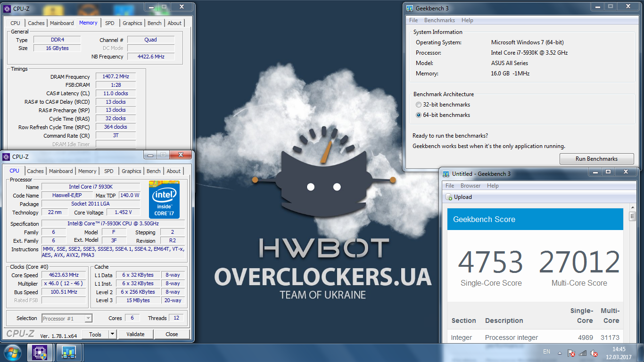This screenshot has width=644, height=362.
Task: Click the single-core score 4753
Action: tap(491, 263)
